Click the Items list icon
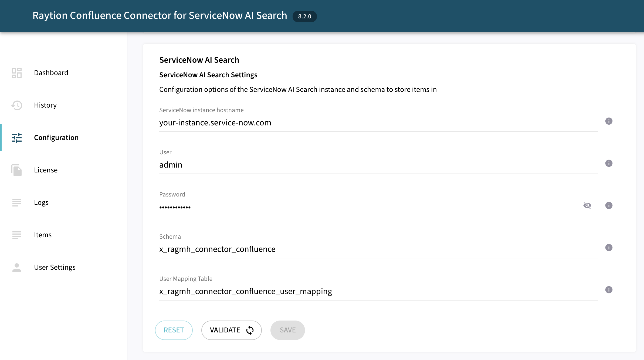The image size is (644, 360). (x=16, y=235)
